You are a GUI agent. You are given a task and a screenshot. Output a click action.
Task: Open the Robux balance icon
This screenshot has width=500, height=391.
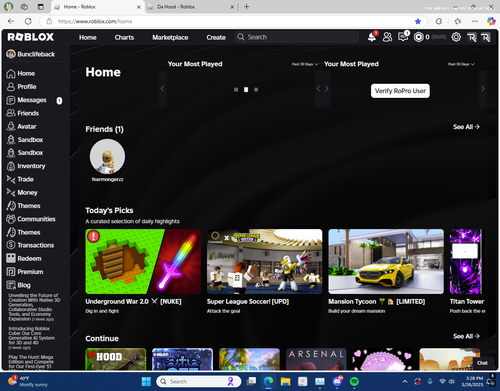(419, 37)
